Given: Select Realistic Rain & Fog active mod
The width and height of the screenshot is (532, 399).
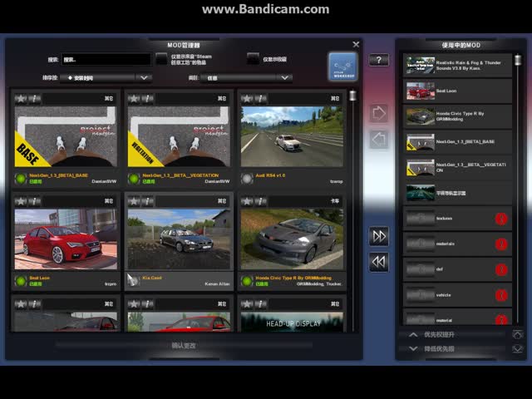Looking at the screenshot, I should pos(457,65).
